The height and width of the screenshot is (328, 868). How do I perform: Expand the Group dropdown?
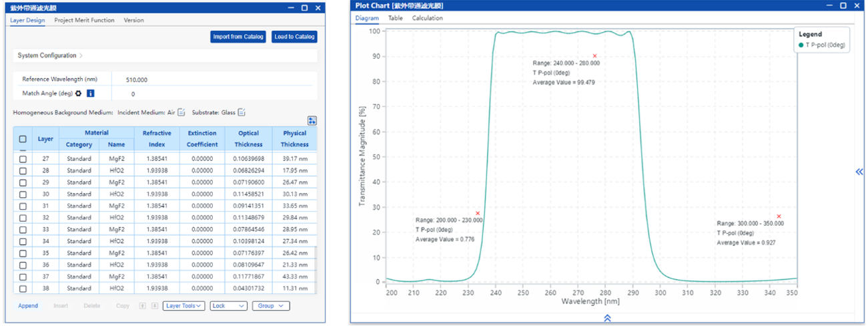pyautogui.click(x=270, y=306)
